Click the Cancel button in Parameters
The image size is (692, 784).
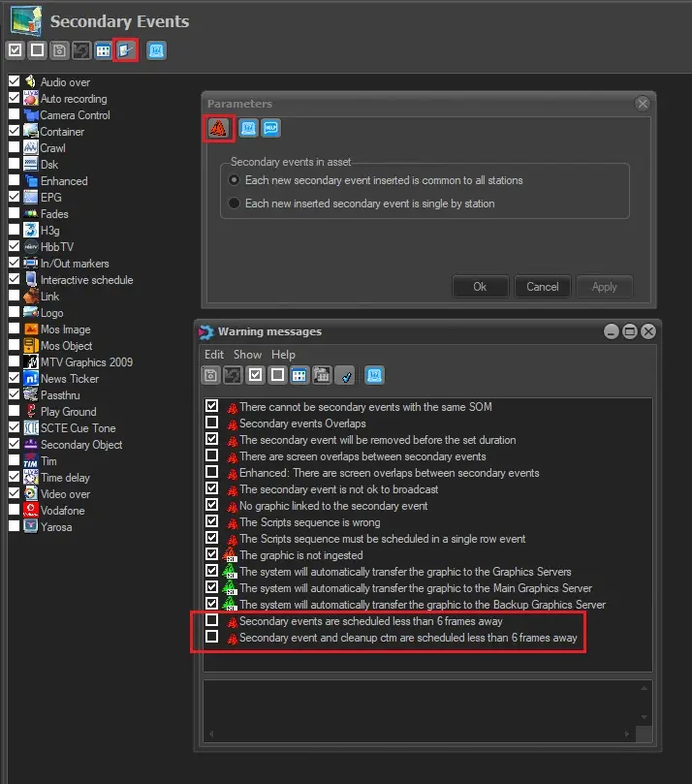point(543,287)
